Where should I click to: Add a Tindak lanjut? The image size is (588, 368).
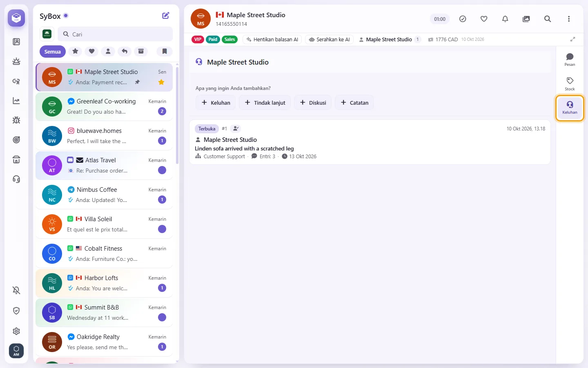tap(265, 103)
